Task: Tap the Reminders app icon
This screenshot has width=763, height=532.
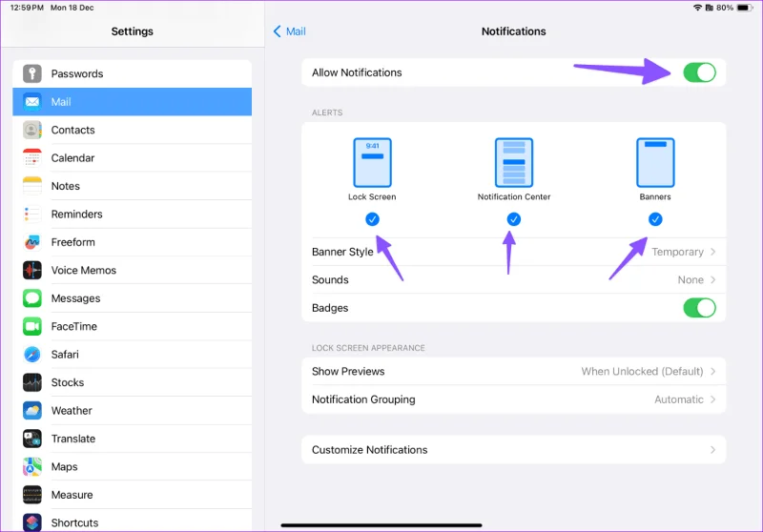Action: pos(32,214)
